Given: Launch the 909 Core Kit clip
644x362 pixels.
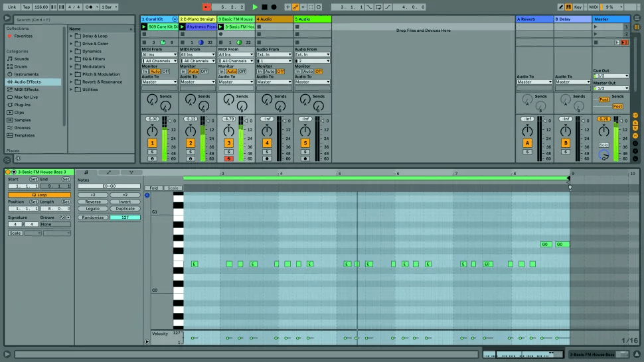Looking at the screenshot, I should point(145,27).
